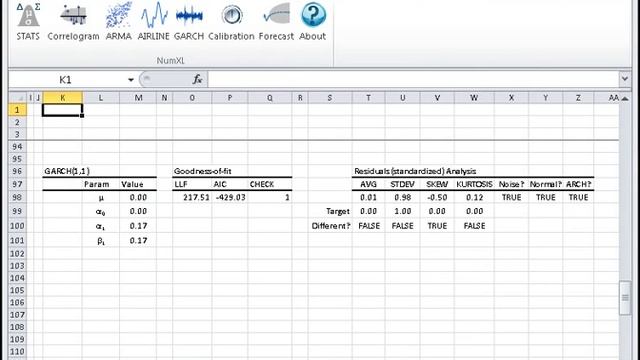Select row 110 header
The width and height of the screenshot is (640, 360).
17,351
